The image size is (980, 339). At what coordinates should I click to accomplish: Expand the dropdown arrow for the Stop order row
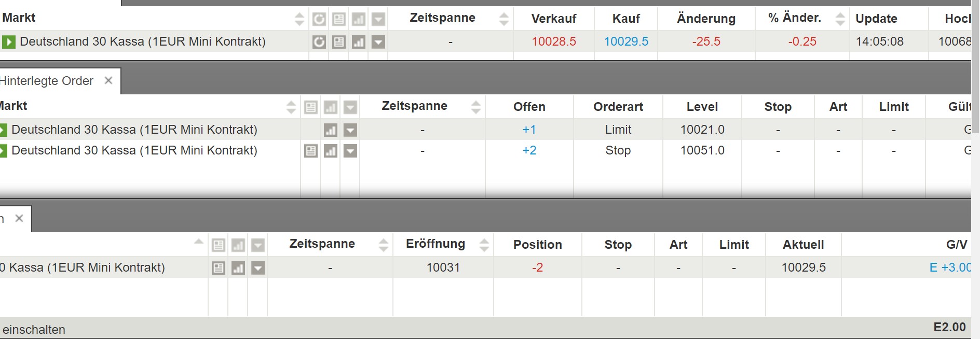(350, 151)
